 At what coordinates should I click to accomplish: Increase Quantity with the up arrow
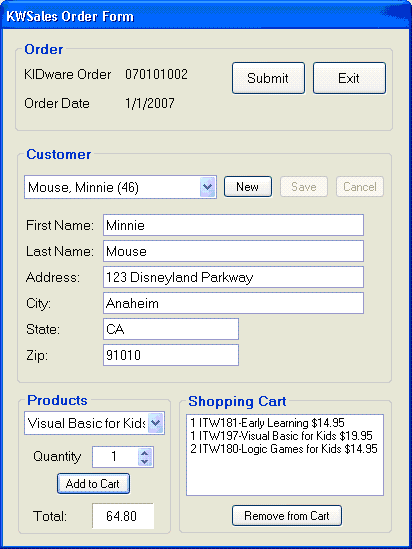pos(145,452)
